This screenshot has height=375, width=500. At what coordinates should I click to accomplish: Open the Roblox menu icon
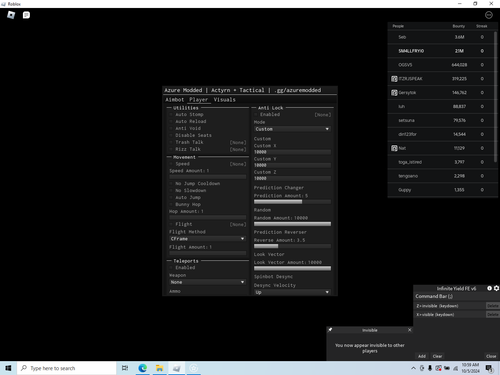coord(11,15)
